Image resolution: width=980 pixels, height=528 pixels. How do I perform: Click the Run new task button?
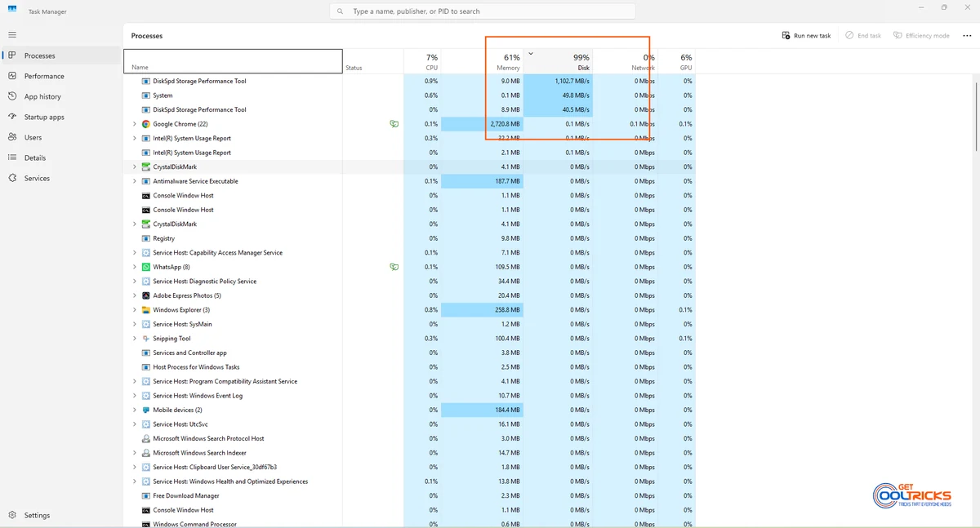(x=806, y=36)
